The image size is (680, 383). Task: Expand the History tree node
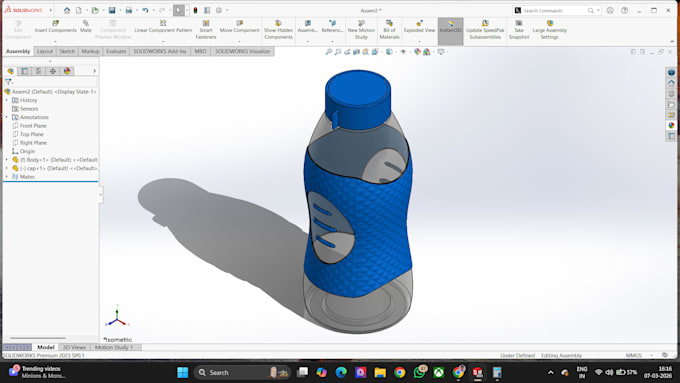point(7,100)
